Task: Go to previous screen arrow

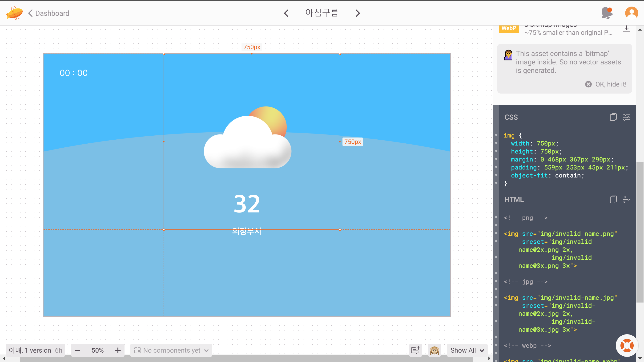Action: click(286, 13)
